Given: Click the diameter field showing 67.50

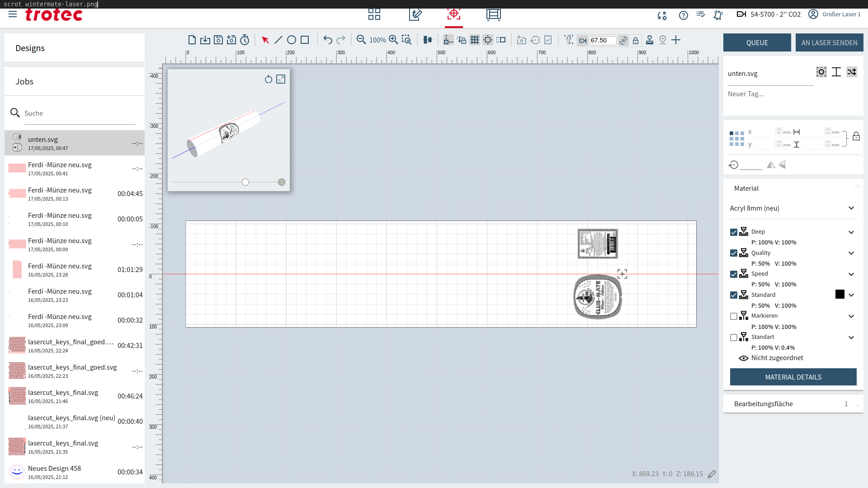Looking at the screenshot, I should [603, 41].
